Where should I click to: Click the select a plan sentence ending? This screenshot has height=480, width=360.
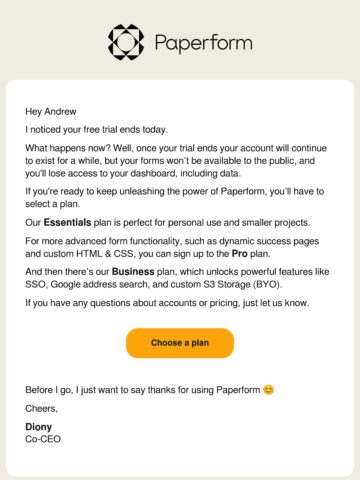click(53, 204)
